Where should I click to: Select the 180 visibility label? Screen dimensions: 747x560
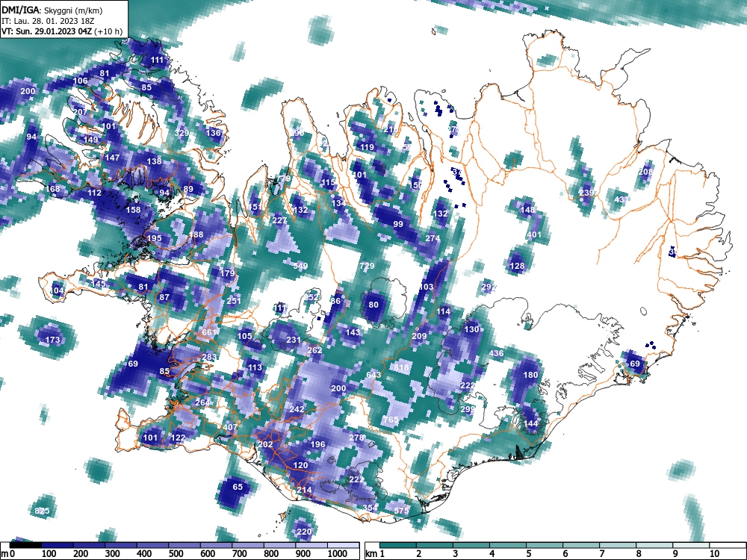(x=530, y=375)
